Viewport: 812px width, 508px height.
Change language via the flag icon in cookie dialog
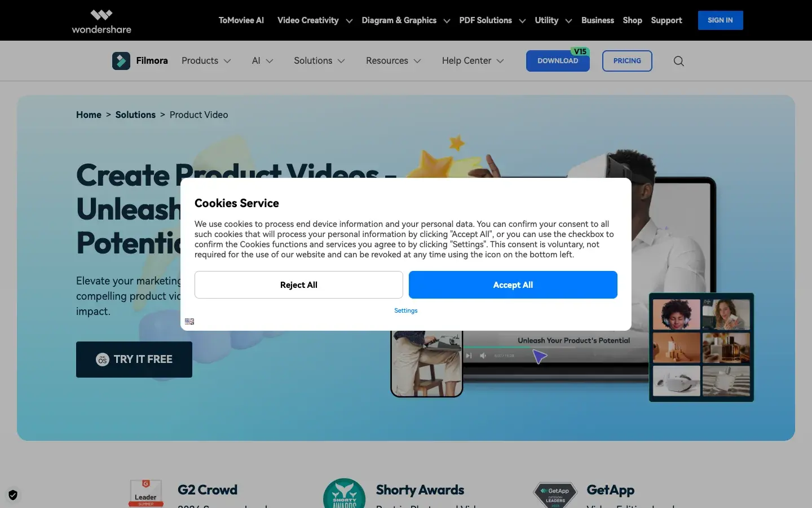click(x=189, y=321)
